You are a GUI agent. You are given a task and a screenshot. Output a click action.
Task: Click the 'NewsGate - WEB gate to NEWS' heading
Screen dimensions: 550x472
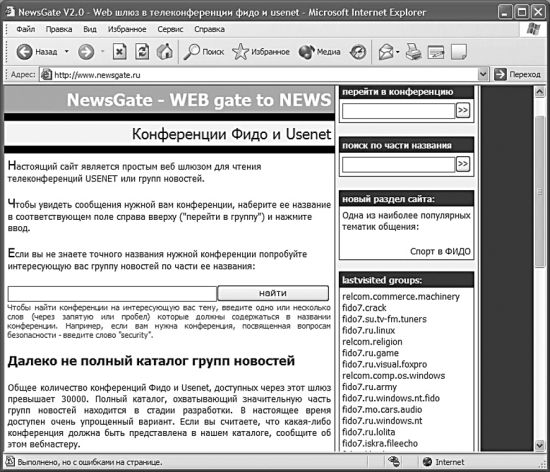pos(199,100)
